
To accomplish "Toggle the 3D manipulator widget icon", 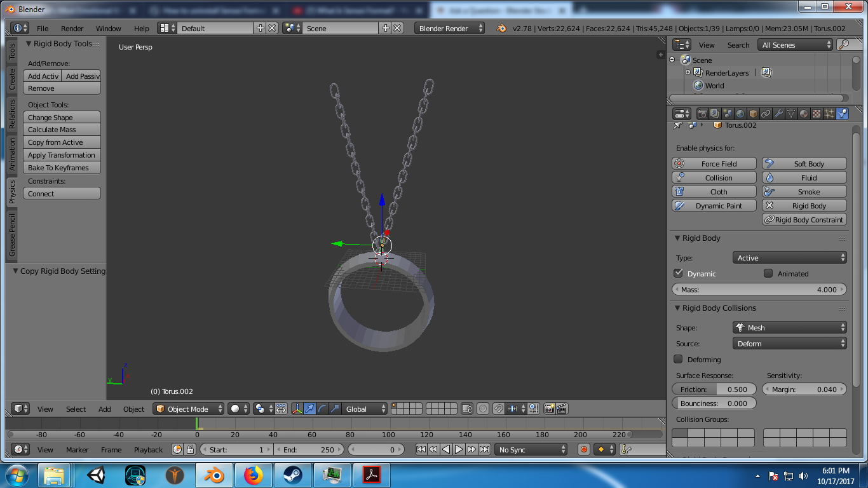I will [x=297, y=409].
